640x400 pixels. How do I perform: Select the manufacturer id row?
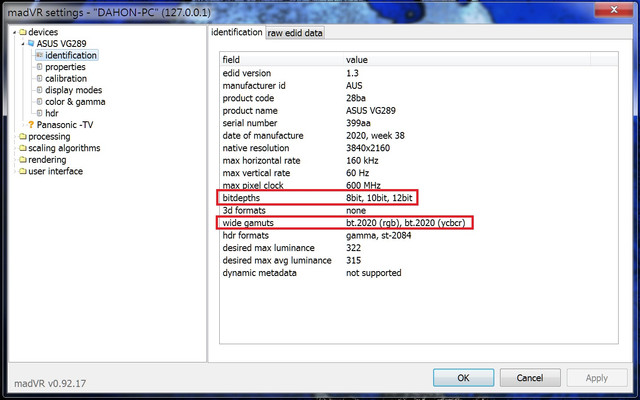419,86
